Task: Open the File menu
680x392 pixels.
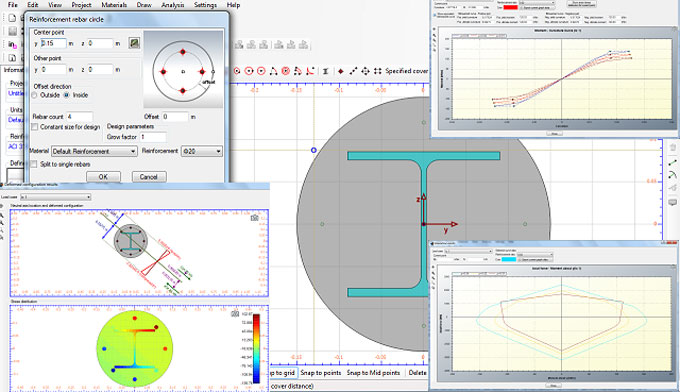Action: (13, 5)
